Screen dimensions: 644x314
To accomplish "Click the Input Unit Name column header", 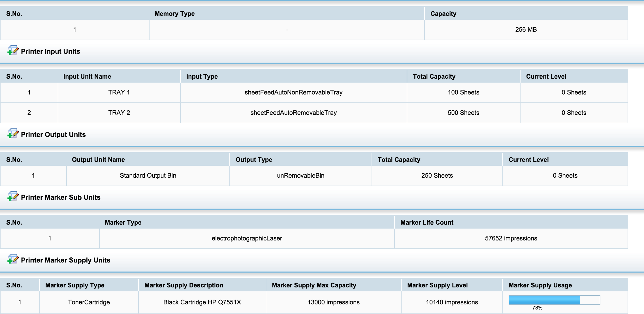I will coord(87,76).
